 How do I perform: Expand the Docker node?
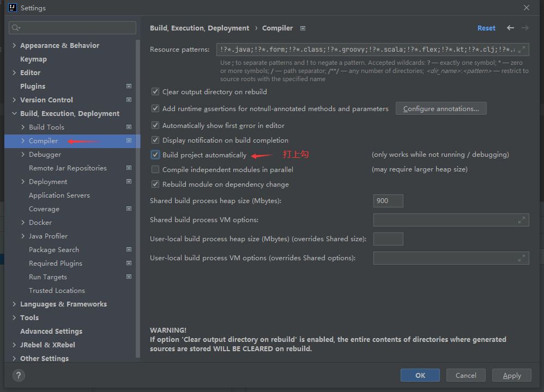point(23,223)
